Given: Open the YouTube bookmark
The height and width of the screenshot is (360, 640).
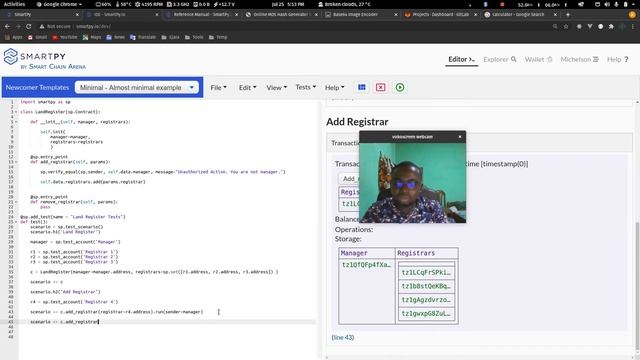Looking at the screenshot, I should click(x=64, y=37).
